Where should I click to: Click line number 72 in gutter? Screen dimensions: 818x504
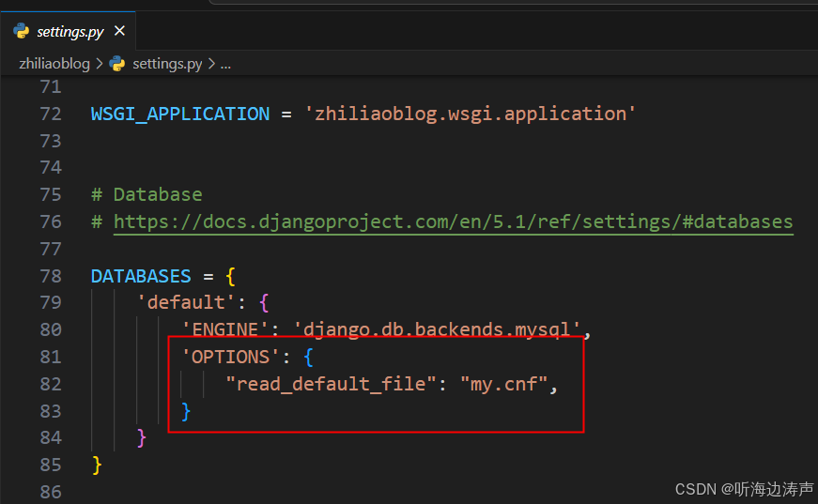51,114
